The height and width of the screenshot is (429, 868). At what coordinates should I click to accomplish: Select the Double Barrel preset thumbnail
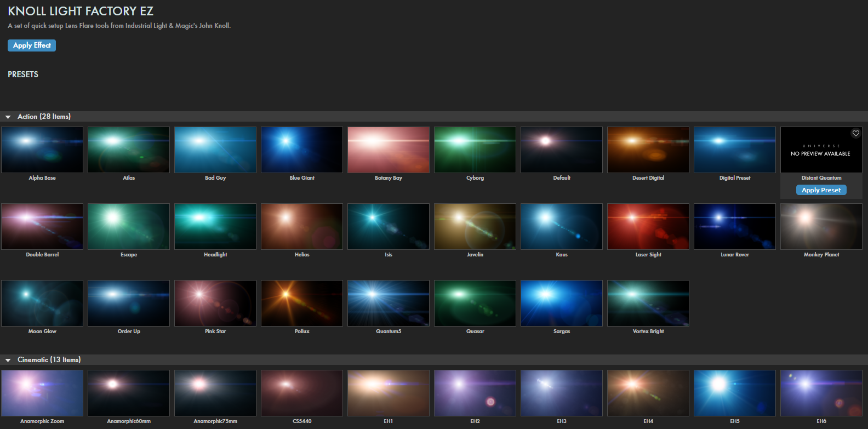(42, 226)
